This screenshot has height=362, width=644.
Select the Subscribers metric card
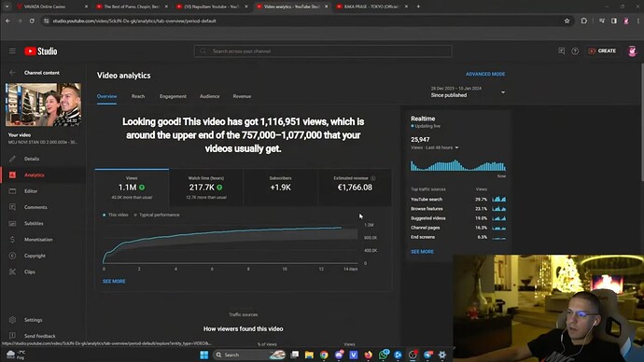point(281,188)
